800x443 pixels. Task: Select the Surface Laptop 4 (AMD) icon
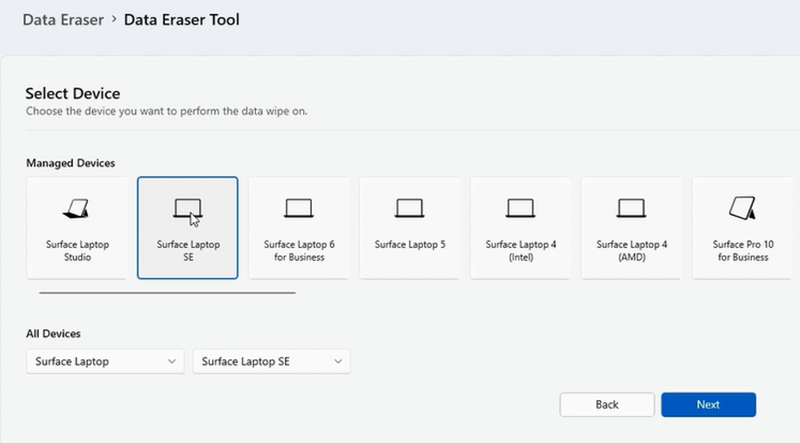click(x=632, y=208)
